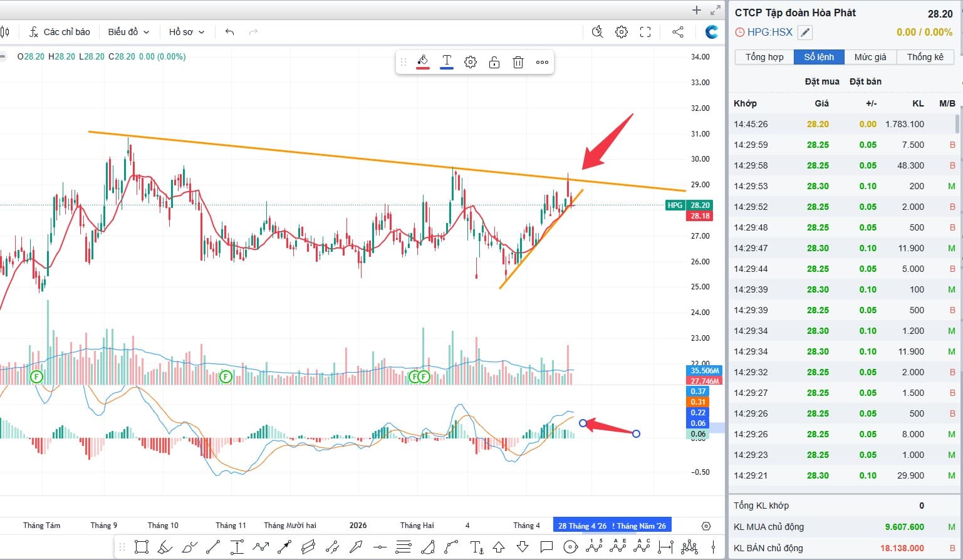Share the chart
Image resolution: width=963 pixels, height=560 pixels.
pyautogui.click(x=678, y=32)
